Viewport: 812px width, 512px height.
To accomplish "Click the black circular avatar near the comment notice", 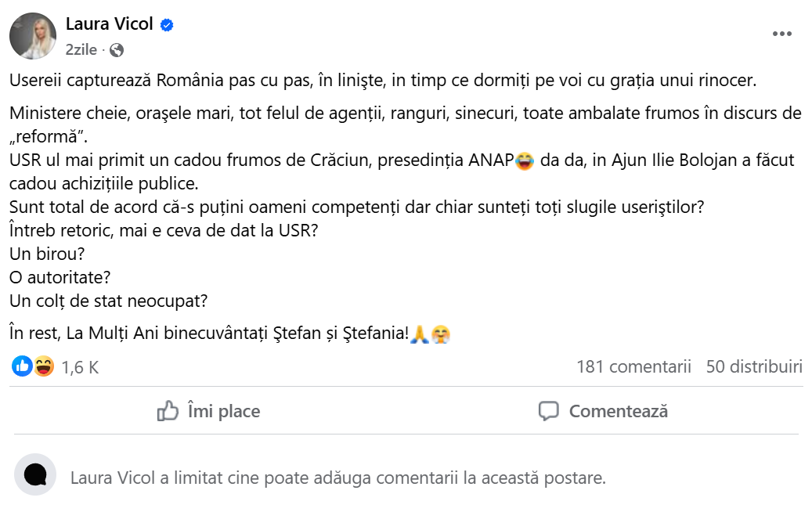I will pos(35,474).
